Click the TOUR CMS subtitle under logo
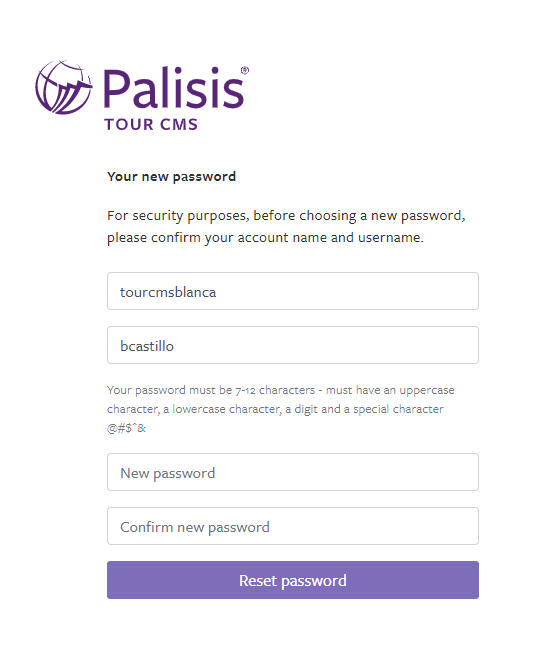551x648 pixels. tap(151, 124)
